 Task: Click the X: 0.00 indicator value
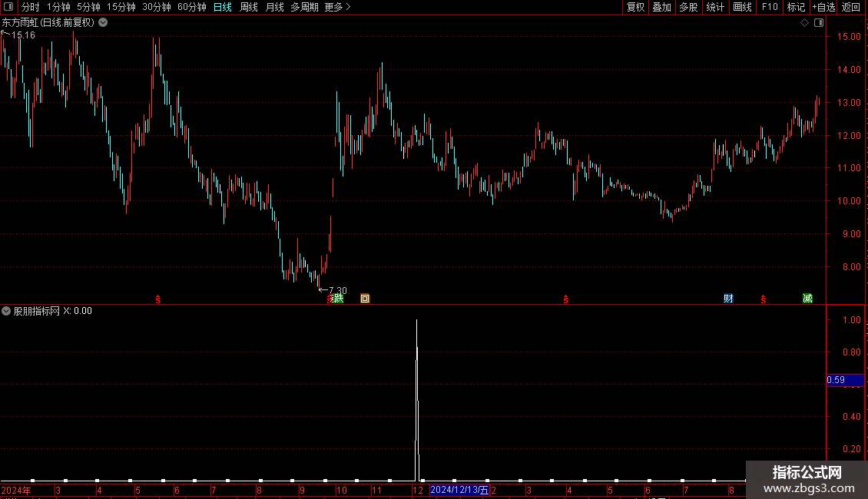[x=78, y=311]
